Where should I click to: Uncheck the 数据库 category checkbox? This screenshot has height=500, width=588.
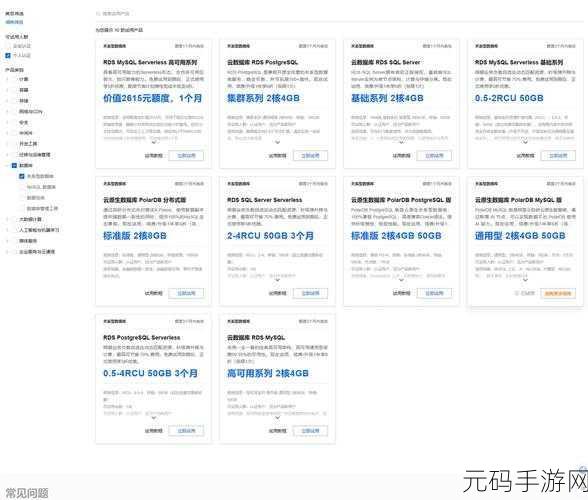click(14, 165)
